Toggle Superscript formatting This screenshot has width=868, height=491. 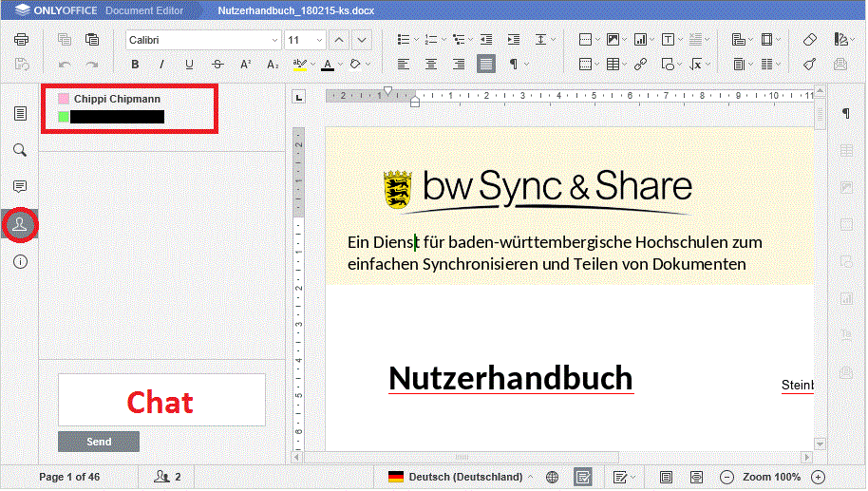tap(245, 65)
